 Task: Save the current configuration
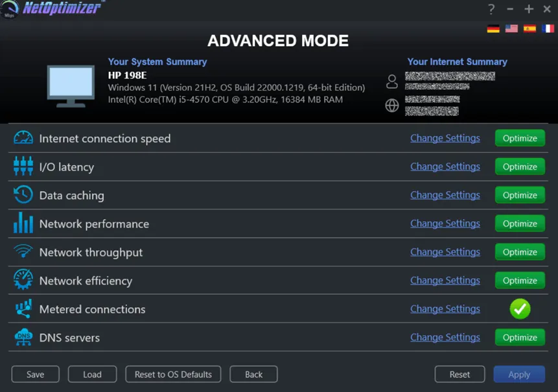pyautogui.click(x=35, y=374)
